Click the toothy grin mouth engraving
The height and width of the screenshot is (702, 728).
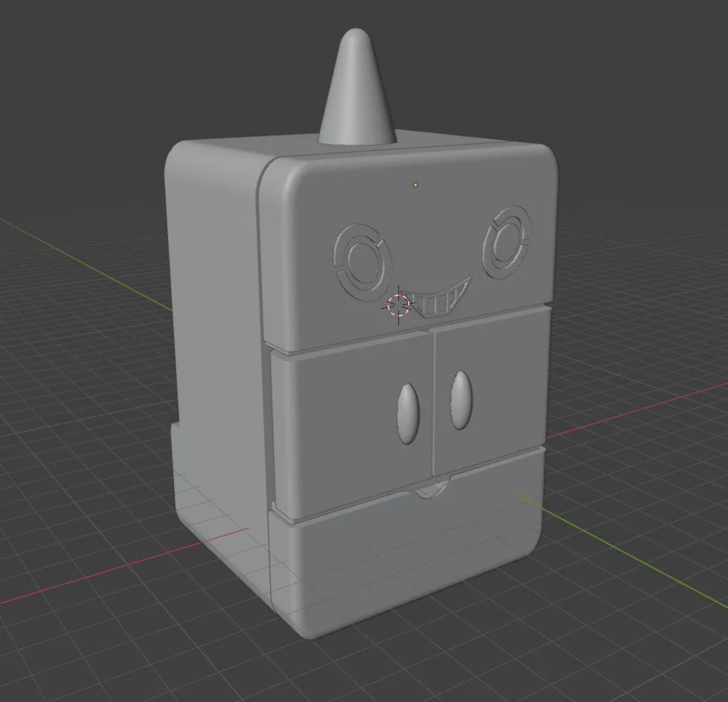click(436, 298)
